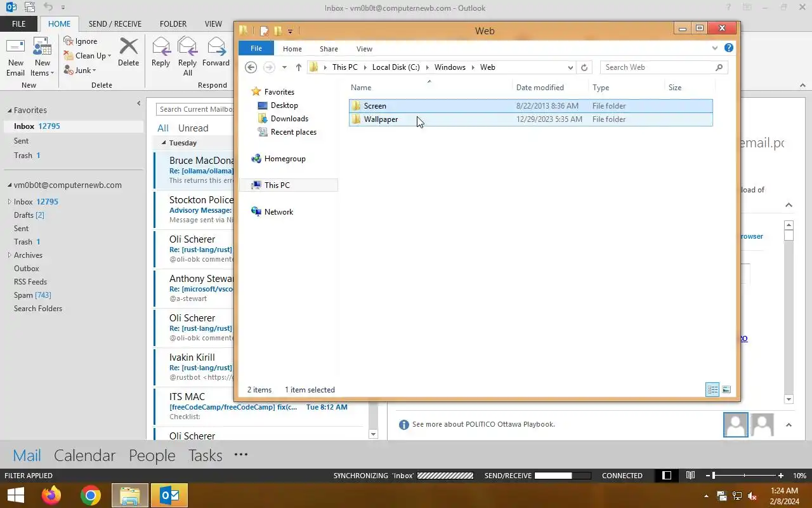Open address bar history dropdown
The height and width of the screenshot is (508, 812).
pos(570,67)
